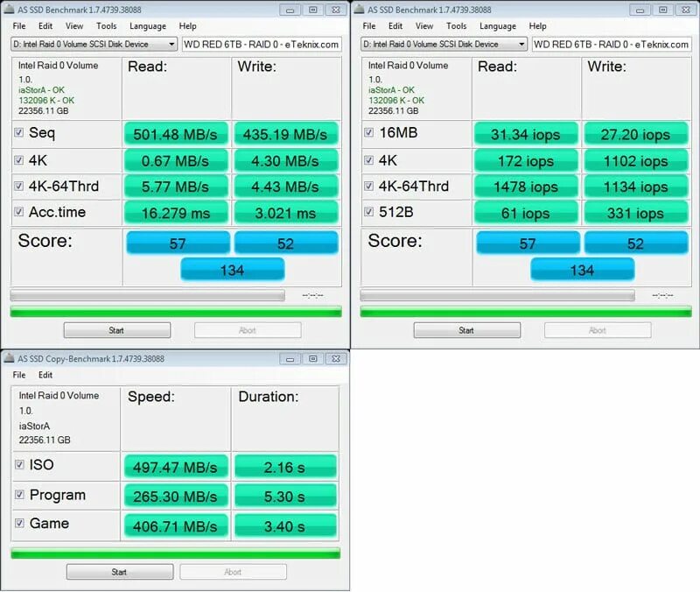Click green progress bar in Copy-Benchmark window
Screen dimensions: 700x592
click(176, 553)
